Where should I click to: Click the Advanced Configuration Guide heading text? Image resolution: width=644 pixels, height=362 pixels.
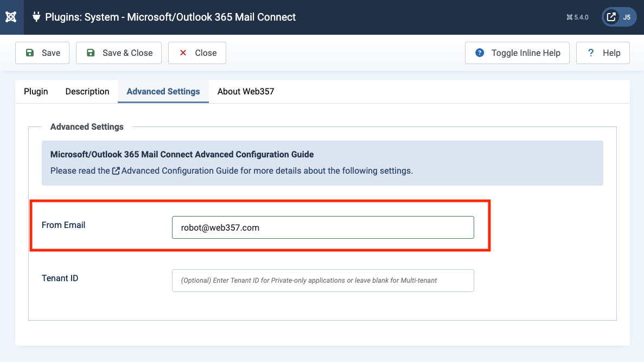pos(182,155)
